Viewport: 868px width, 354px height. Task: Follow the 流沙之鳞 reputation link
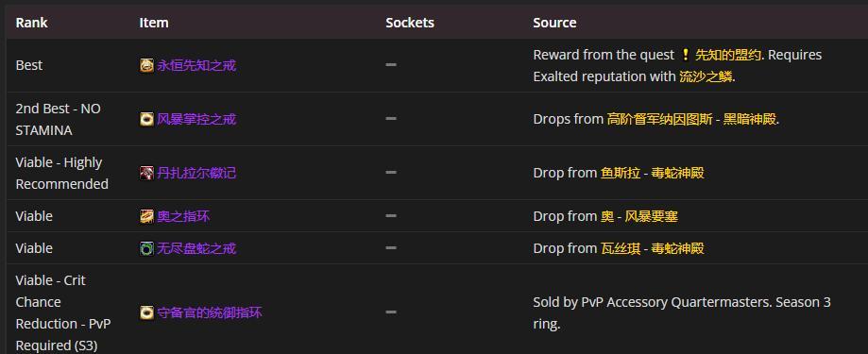pos(706,76)
